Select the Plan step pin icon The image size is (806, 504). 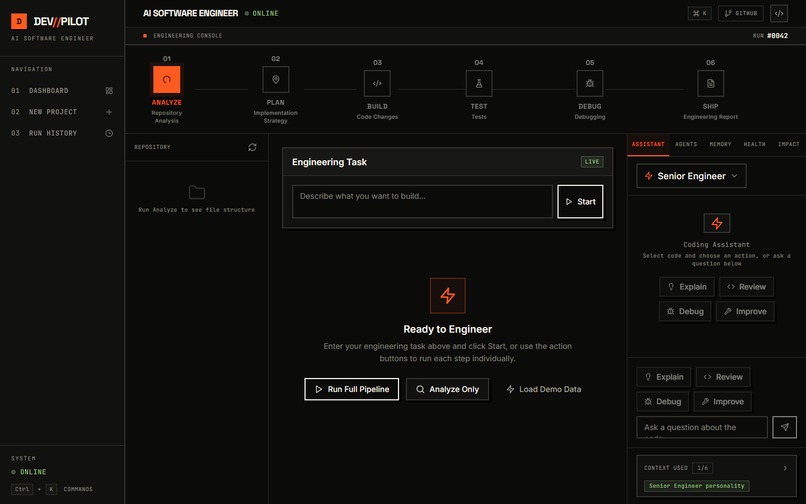[x=276, y=79]
